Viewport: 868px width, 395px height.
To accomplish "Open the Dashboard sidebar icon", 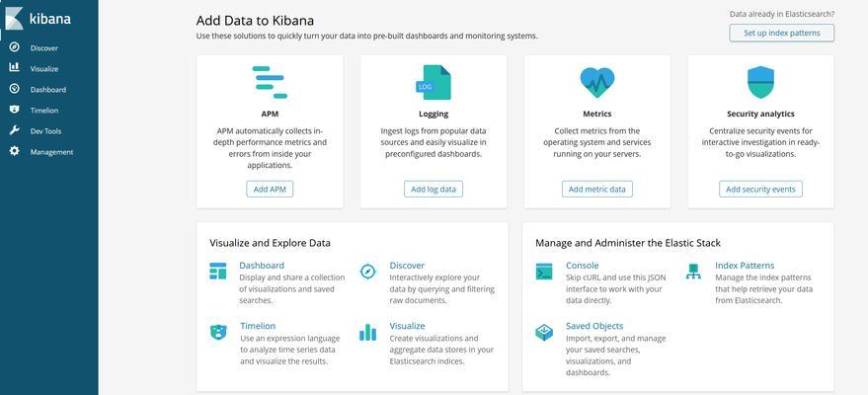I will [x=15, y=89].
